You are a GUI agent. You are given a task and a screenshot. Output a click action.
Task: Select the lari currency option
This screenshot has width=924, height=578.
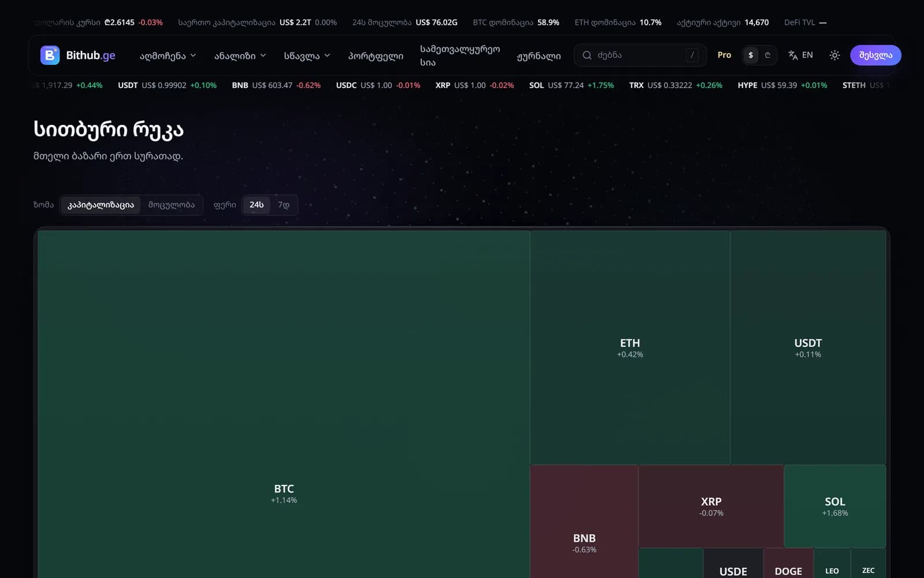(x=767, y=55)
